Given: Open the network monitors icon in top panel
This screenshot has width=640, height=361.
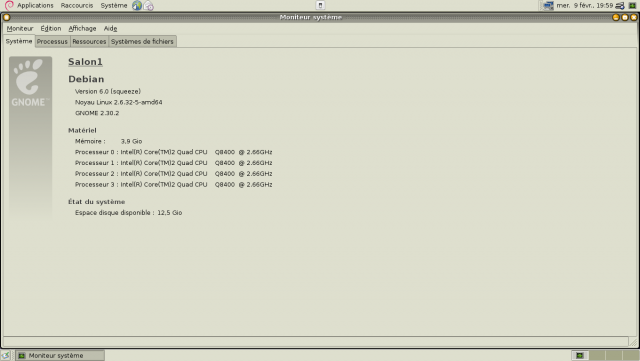Looking at the screenshot, I should coord(548,6).
